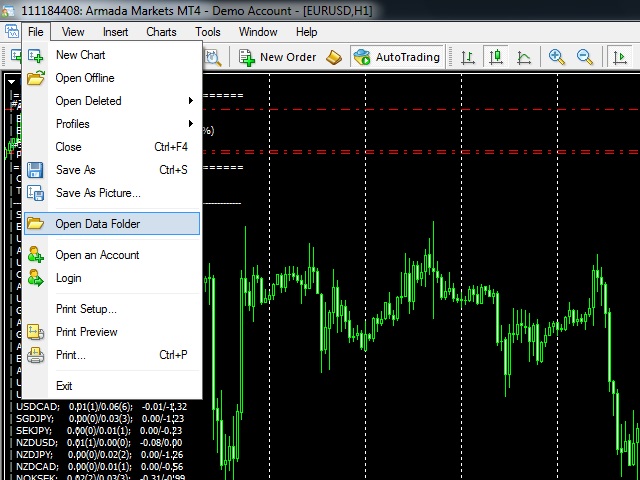Toggle chart auto scroll icon
640x480 pixels.
point(620,57)
